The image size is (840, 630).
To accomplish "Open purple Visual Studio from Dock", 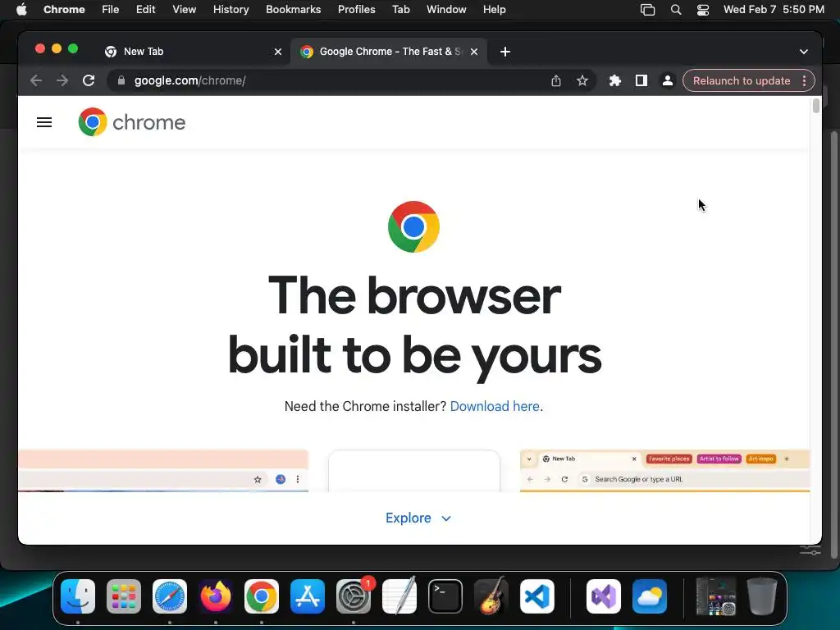I will [x=604, y=596].
